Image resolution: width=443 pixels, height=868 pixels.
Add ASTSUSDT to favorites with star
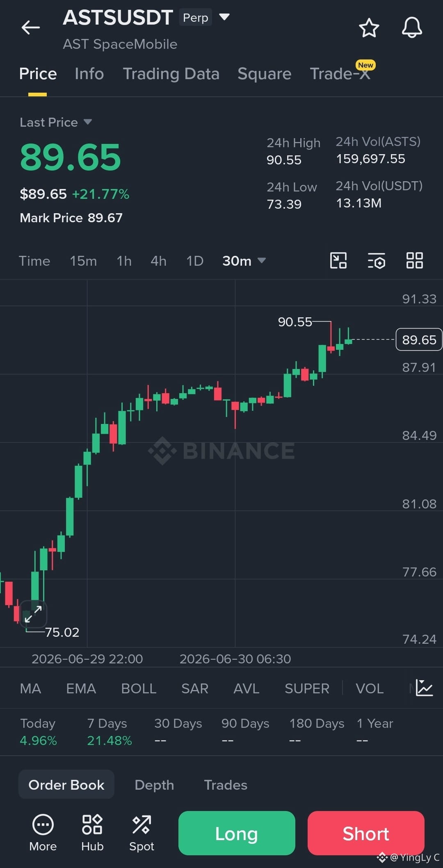point(369,28)
